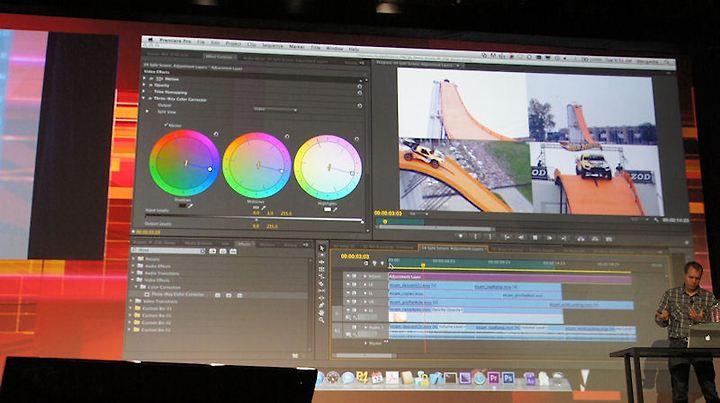Select the purple Adjustment Layer clip
This screenshot has width=720, height=403.
pyautogui.click(x=509, y=278)
